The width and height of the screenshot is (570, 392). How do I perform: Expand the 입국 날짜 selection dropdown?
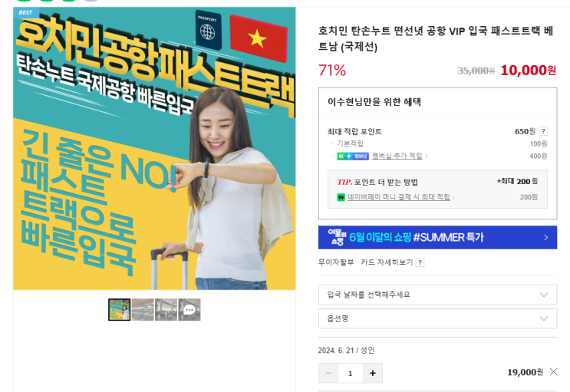click(x=437, y=295)
